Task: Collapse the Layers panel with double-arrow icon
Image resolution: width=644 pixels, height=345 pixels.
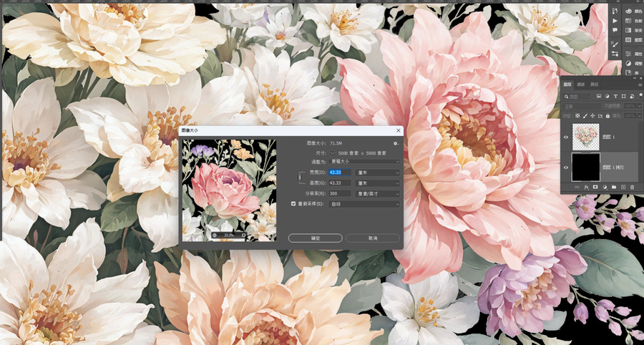Action: tap(635, 78)
